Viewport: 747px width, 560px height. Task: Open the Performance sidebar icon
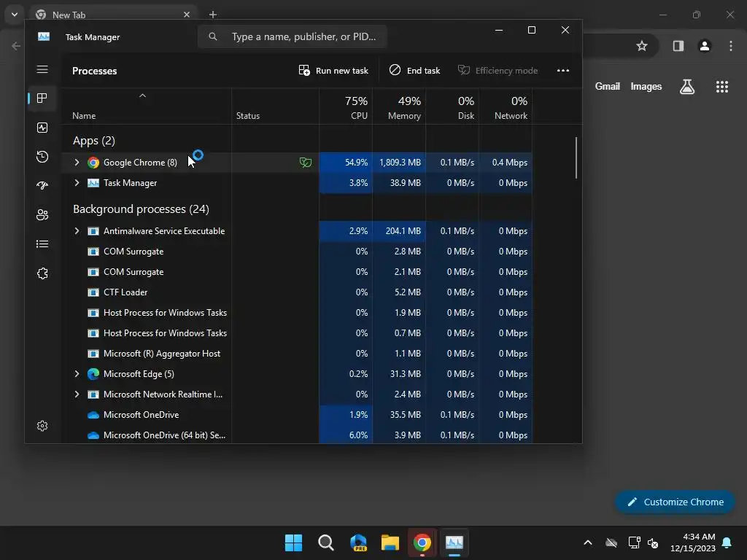pos(42,128)
